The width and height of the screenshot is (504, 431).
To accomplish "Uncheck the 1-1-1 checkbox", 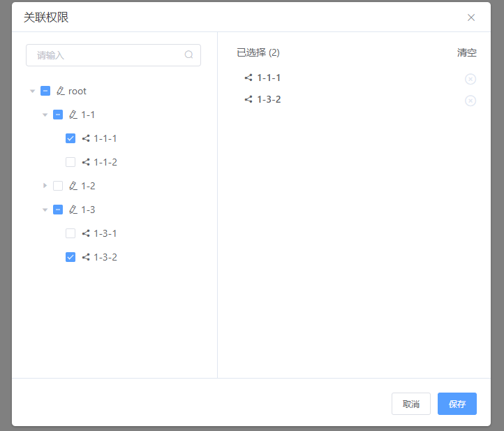I will click(71, 138).
